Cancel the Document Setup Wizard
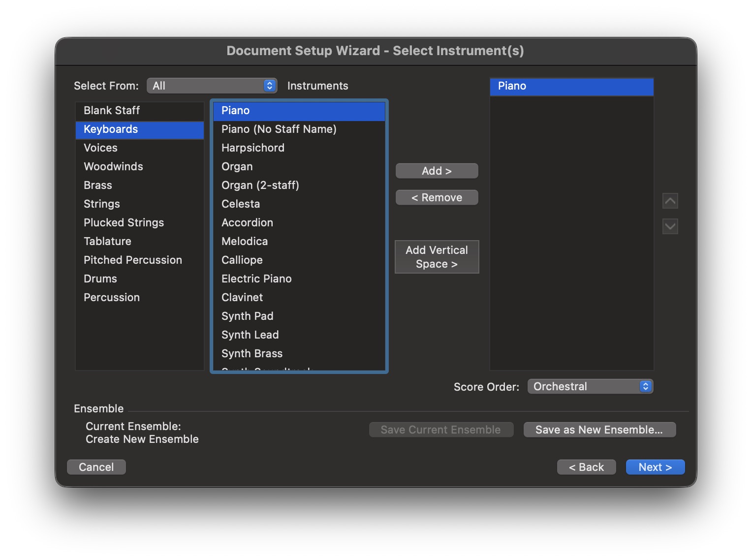Screen dimensions: 752x560 tap(96, 467)
